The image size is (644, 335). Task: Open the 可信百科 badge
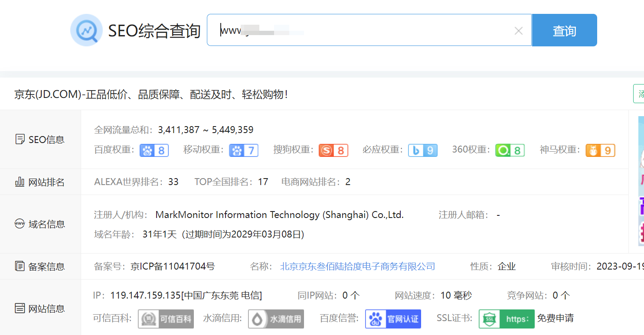[166, 319]
